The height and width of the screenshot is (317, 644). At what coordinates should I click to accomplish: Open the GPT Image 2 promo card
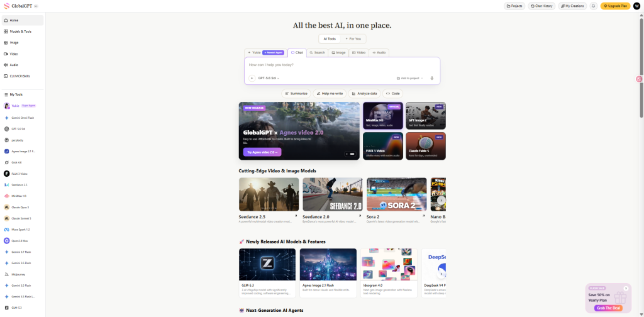(x=426, y=116)
